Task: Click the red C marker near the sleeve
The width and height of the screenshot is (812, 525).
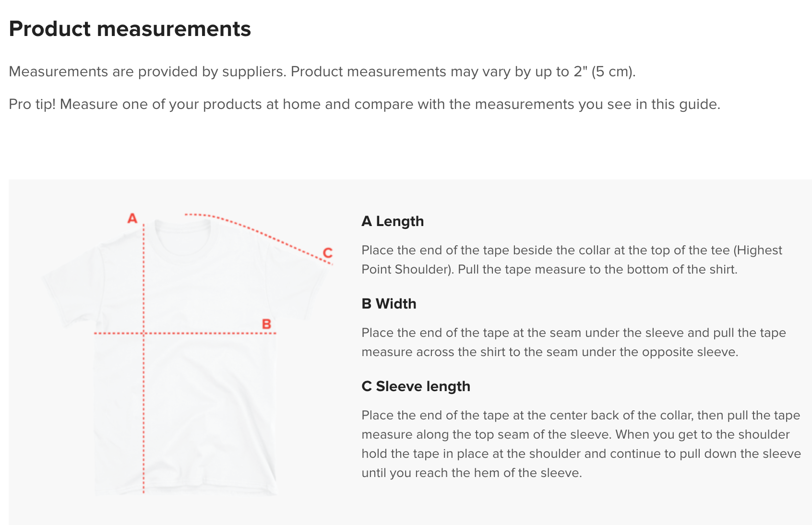Action: tap(328, 253)
